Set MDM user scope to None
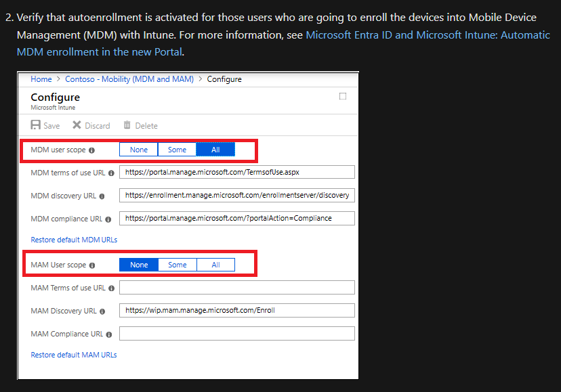 click(139, 150)
